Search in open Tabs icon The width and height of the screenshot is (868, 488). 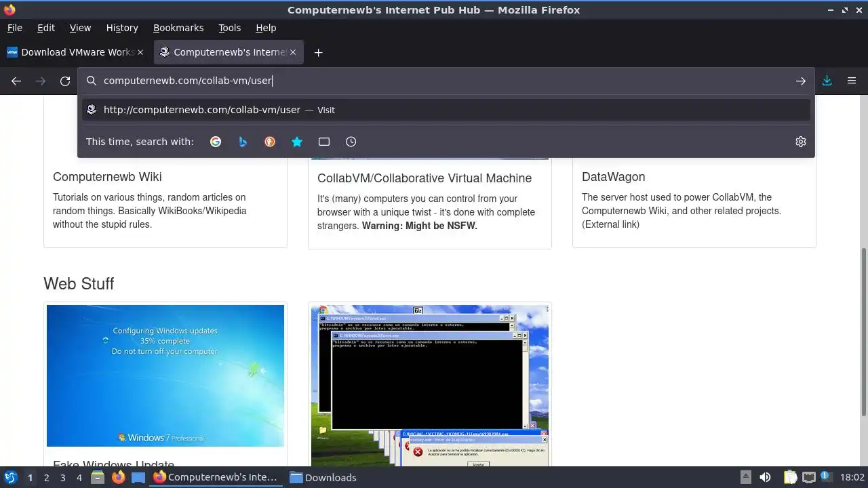324,142
